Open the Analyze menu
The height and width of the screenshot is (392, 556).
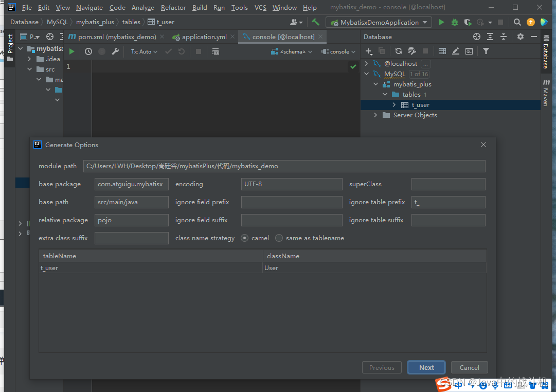142,7
